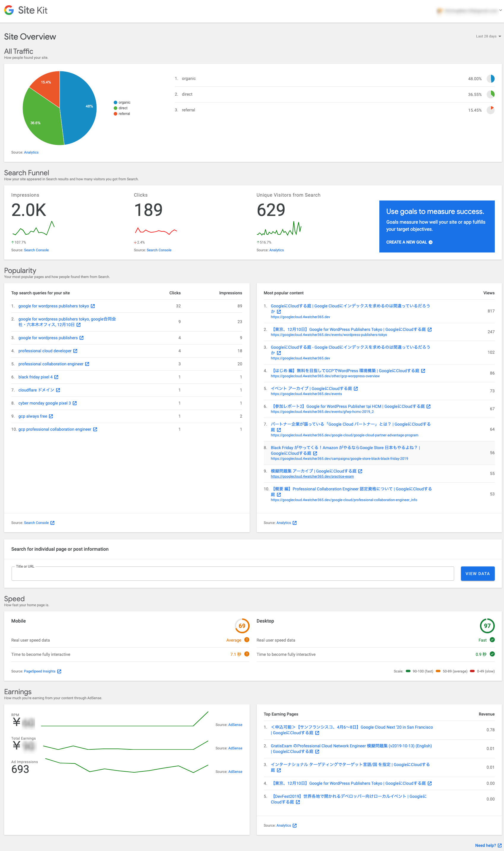Open external icon beside Need help?
504x851 pixels.
pos(500,846)
